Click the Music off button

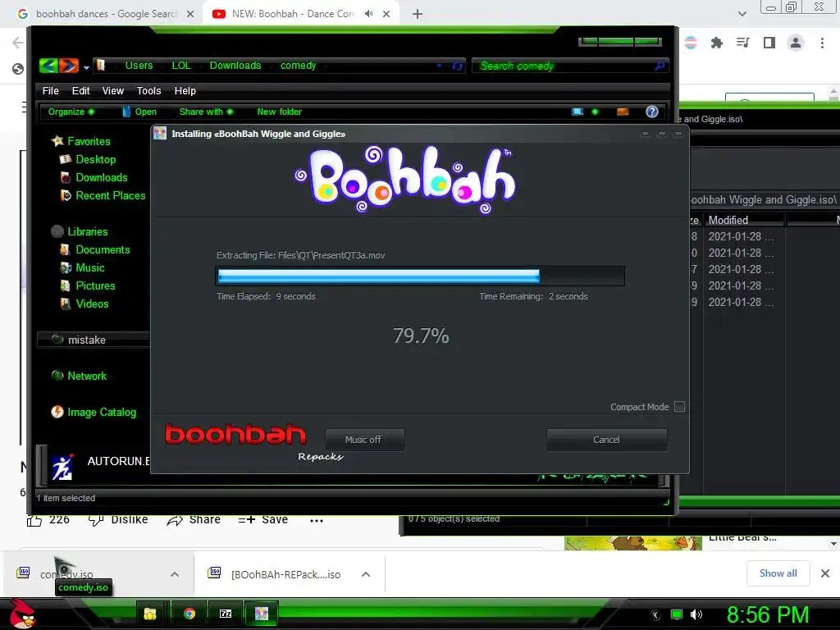[364, 440]
